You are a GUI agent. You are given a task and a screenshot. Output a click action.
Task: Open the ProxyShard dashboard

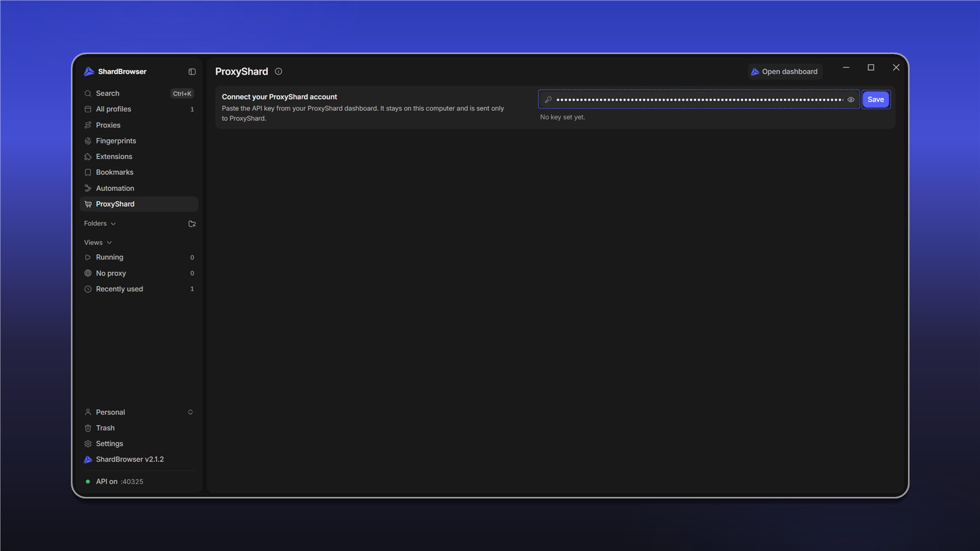(785, 72)
